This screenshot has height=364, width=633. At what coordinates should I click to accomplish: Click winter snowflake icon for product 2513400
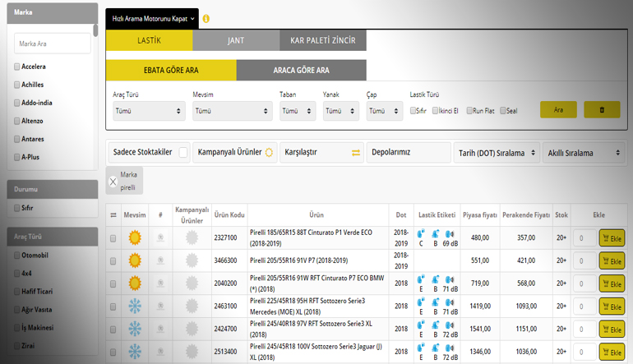pos(135,352)
